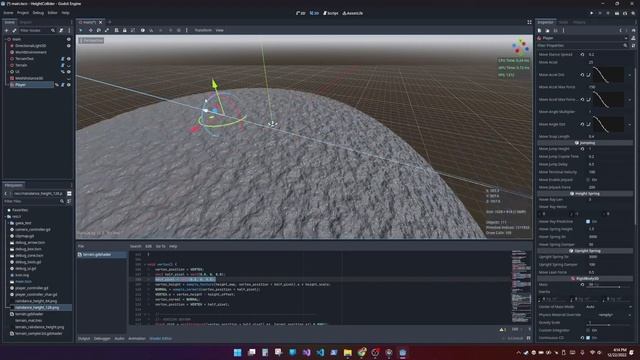640x360 pixels.
Task: Show the hidden MeshInstance3D node
Action: [69, 78]
